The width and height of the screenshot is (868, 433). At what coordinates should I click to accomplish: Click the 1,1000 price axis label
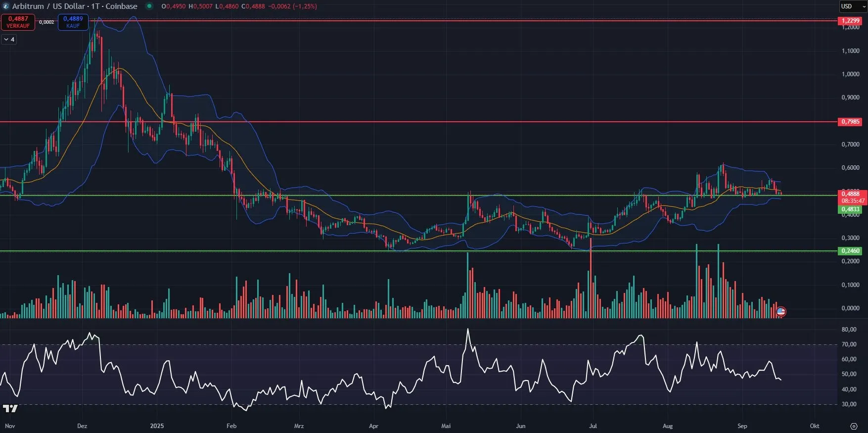point(851,51)
